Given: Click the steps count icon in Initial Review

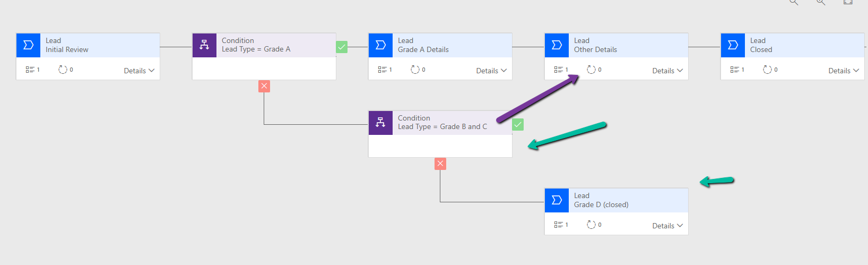Looking at the screenshot, I should 30,70.
